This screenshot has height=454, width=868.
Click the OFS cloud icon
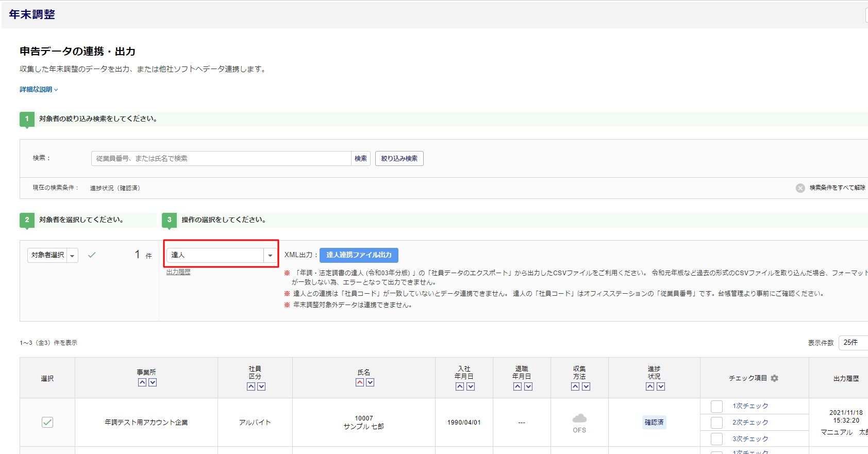[579, 418]
